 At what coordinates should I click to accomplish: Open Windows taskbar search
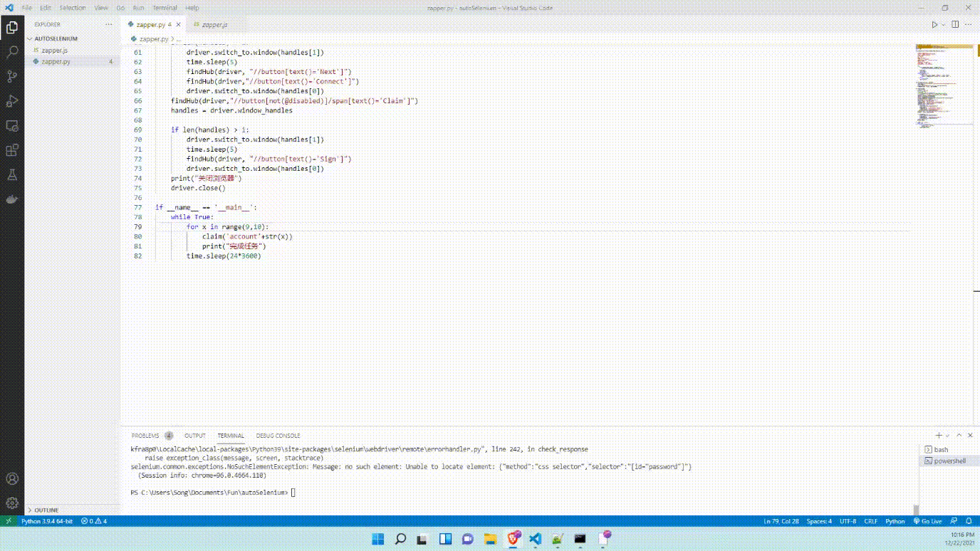[x=400, y=539]
